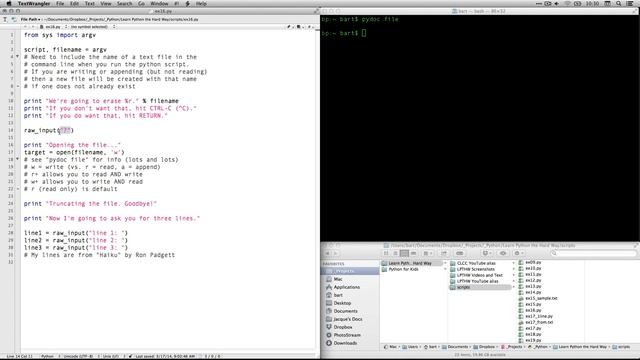The width and height of the screenshot is (640, 360).
Task: Open the File menu
Action: coord(60,3)
